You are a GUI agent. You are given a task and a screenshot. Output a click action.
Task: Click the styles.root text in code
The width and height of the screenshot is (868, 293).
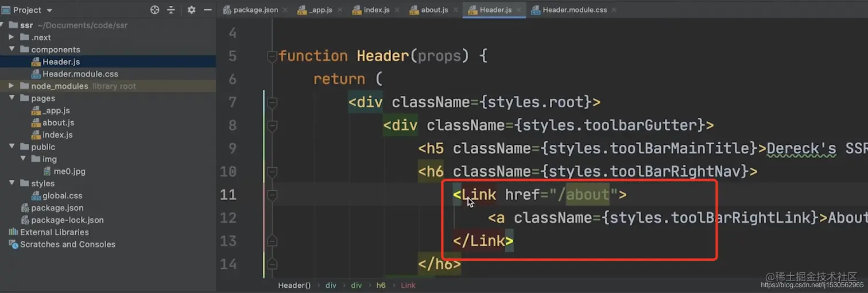click(x=537, y=102)
